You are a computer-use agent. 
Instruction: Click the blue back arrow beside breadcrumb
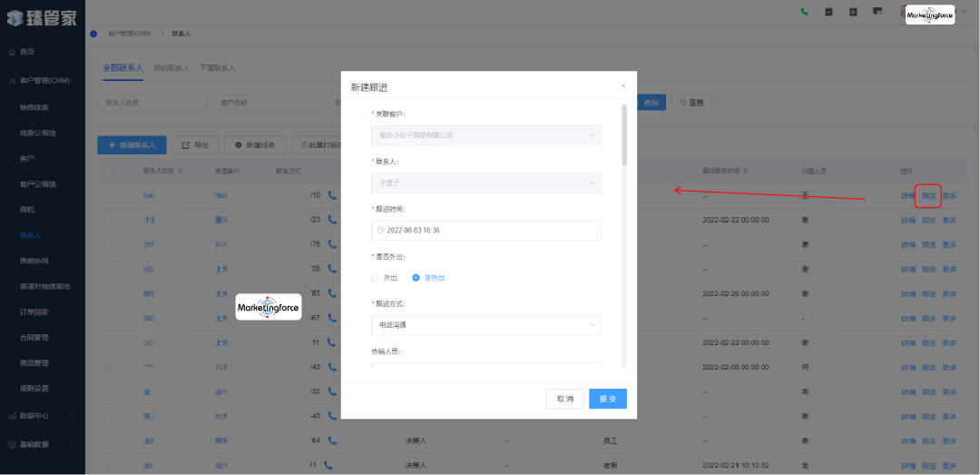93,34
